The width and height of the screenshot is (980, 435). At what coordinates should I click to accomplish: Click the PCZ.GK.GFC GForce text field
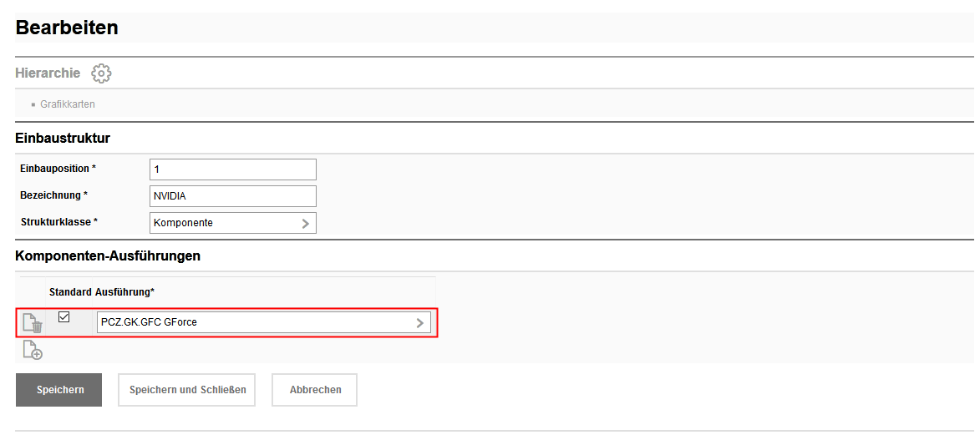coord(251,322)
